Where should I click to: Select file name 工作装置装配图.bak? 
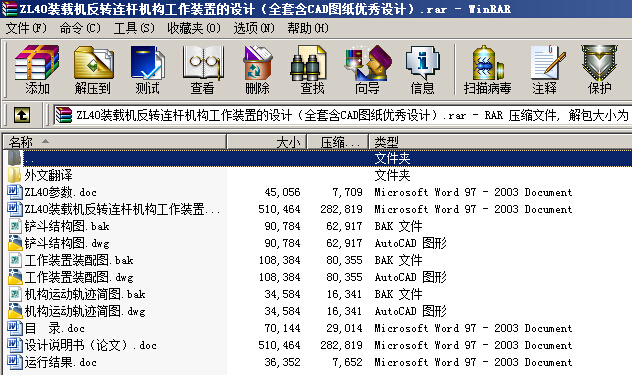tap(79, 260)
